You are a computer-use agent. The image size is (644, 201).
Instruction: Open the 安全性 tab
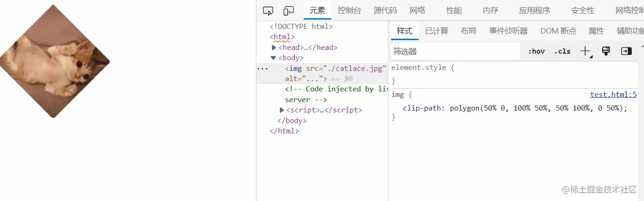583,10
